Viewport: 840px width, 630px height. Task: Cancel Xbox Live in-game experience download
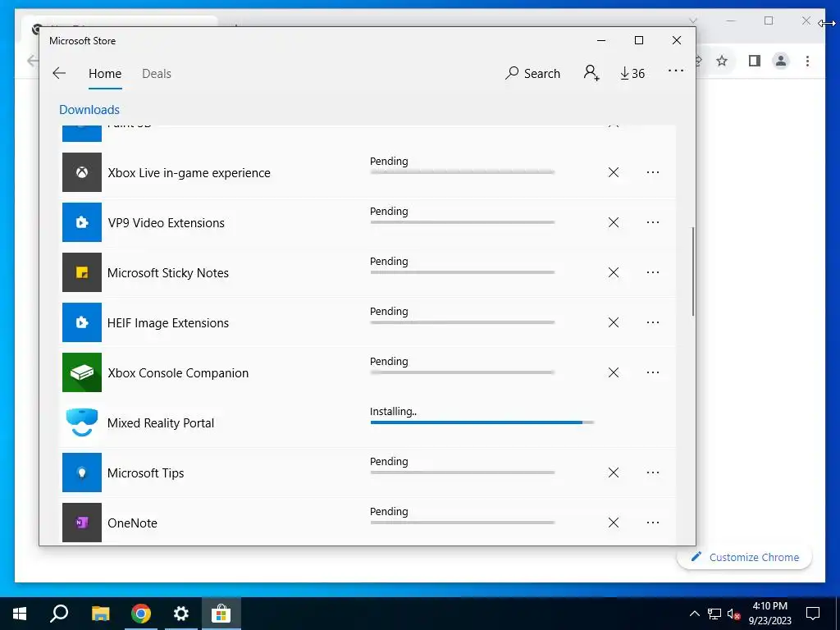pos(614,172)
